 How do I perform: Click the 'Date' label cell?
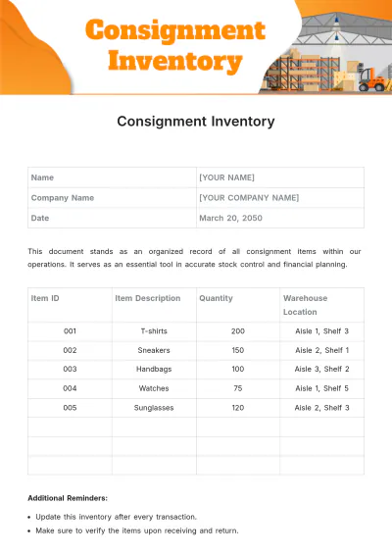click(112, 218)
